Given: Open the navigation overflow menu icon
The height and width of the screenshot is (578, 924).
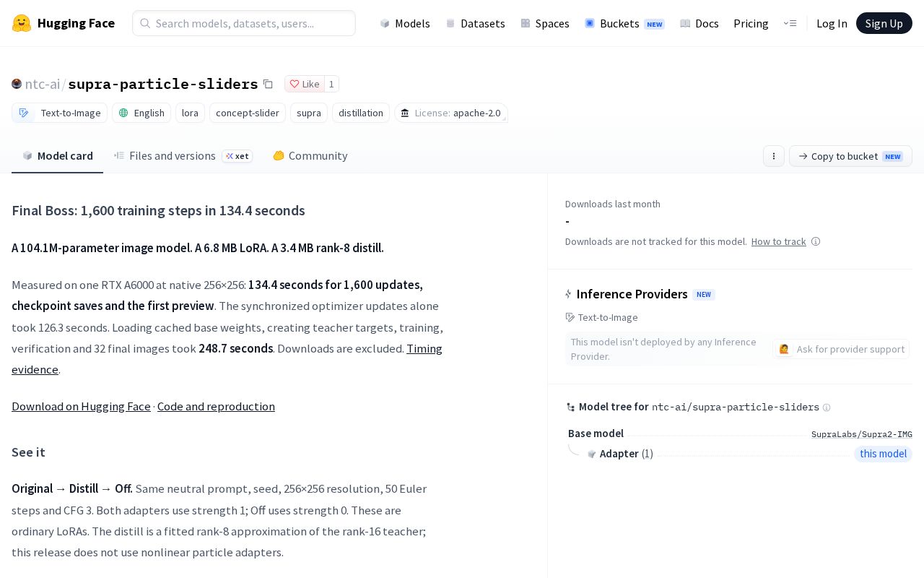Looking at the screenshot, I should tap(790, 23).
